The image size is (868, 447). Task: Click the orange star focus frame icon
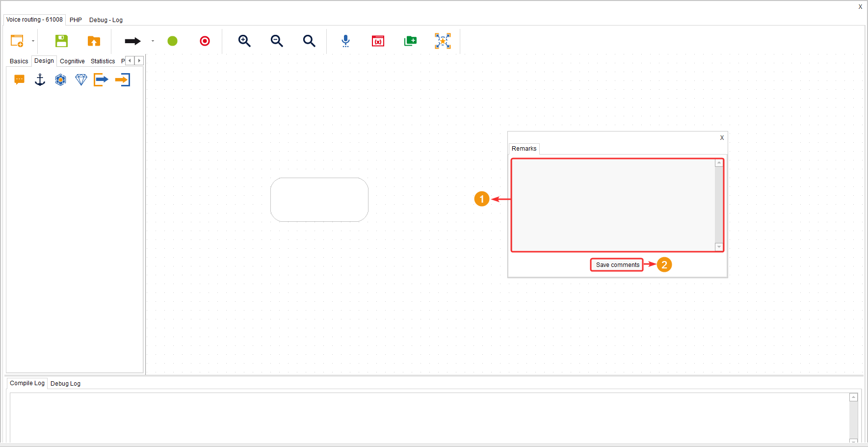click(443, 41)
